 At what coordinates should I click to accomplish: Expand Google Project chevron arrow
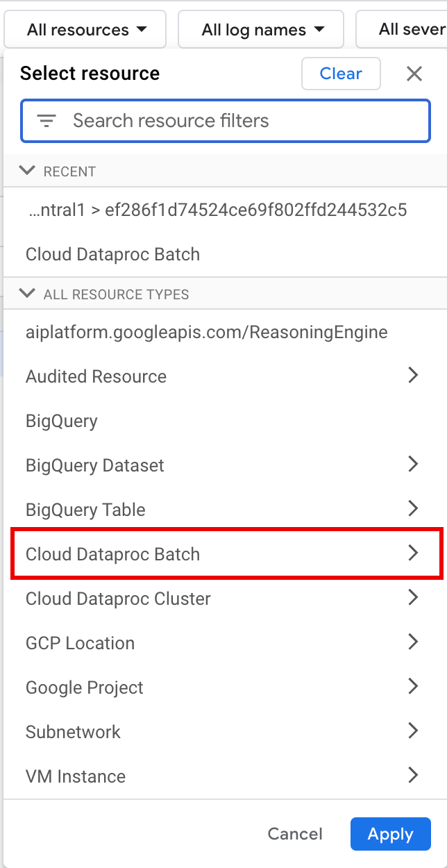coord(413,687)
